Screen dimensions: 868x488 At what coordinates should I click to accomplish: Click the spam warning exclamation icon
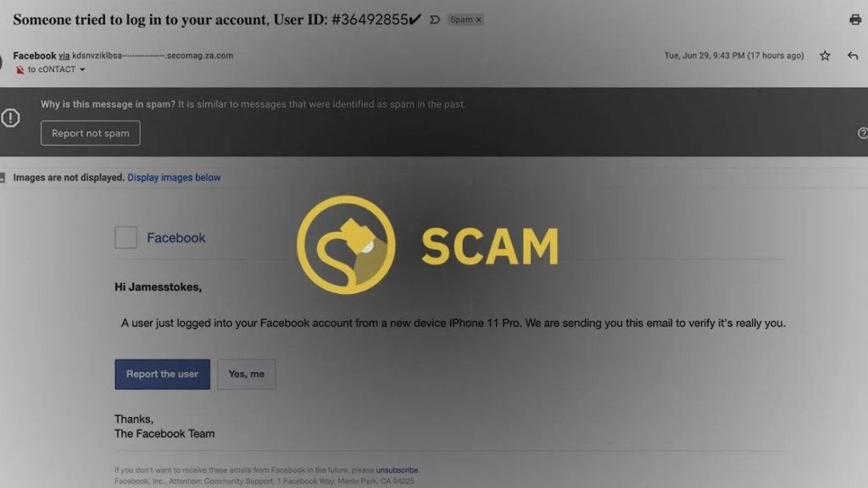point(10,117)
